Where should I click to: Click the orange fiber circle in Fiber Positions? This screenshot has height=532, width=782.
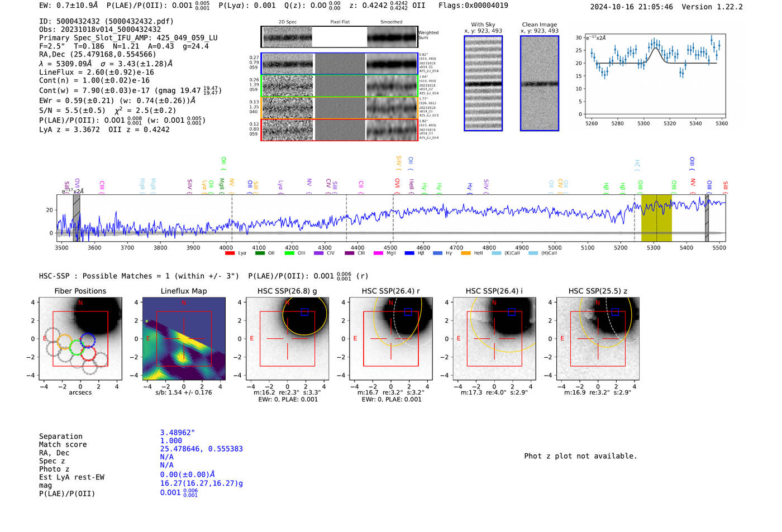[x=64, y=342]
